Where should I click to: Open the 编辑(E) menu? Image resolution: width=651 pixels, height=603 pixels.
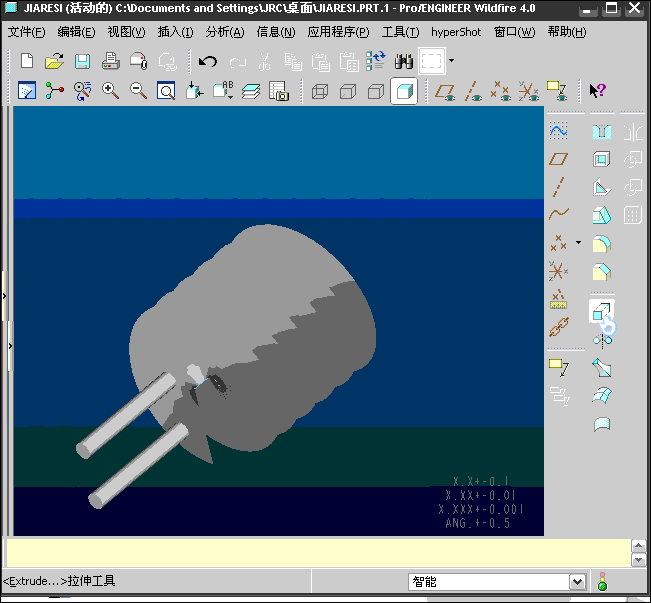[x=76, y=32]
